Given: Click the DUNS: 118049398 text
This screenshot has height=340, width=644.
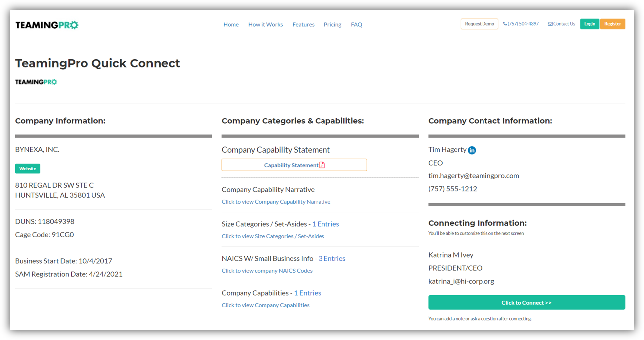Looking at the screenshot, I should [x=45, y=221].
